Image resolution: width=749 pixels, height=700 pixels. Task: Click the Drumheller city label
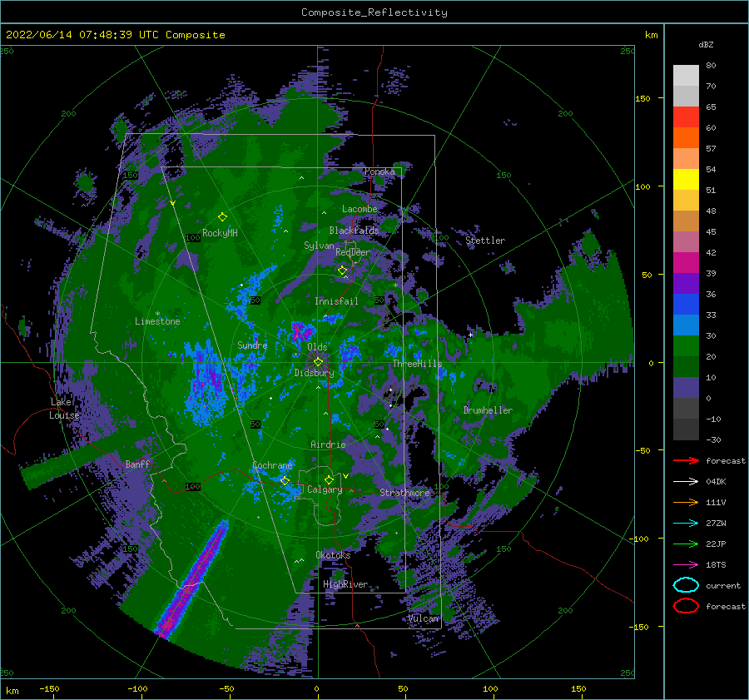488,410
